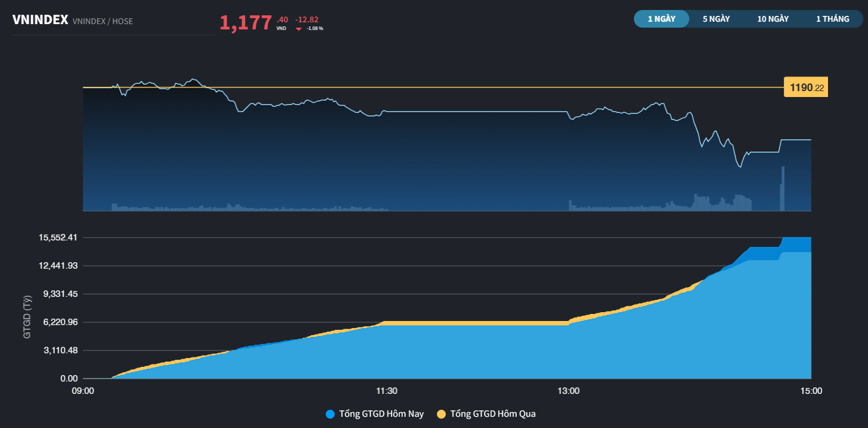This screenshot has height=428, width=868.
Task: Select the 1 NGÀY timeframe tab
Action: tap(661, 19)
